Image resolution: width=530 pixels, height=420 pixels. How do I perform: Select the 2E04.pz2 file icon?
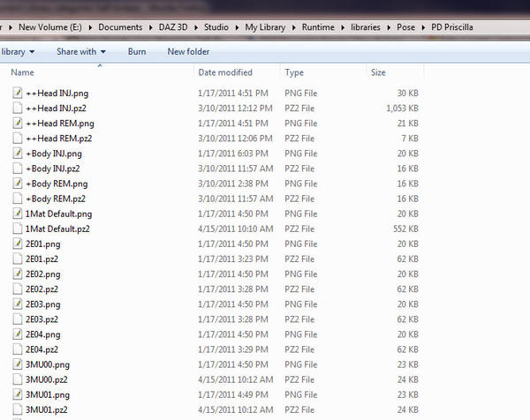pos(18,349)
